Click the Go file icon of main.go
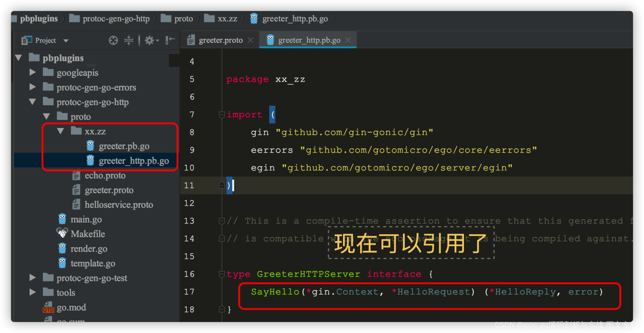Viewport: 644px width, 333px height. pos(62,219)
